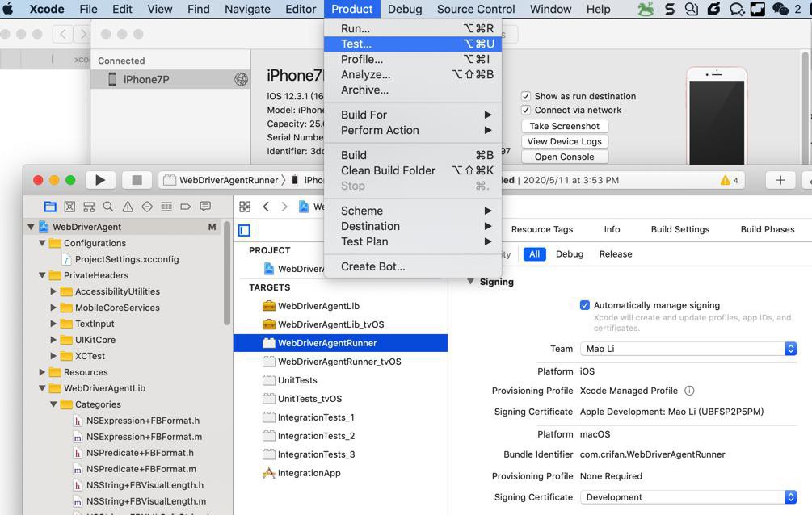Select iPhone7P in the Connected devices list
812x515 pixels.
(170, 79)
